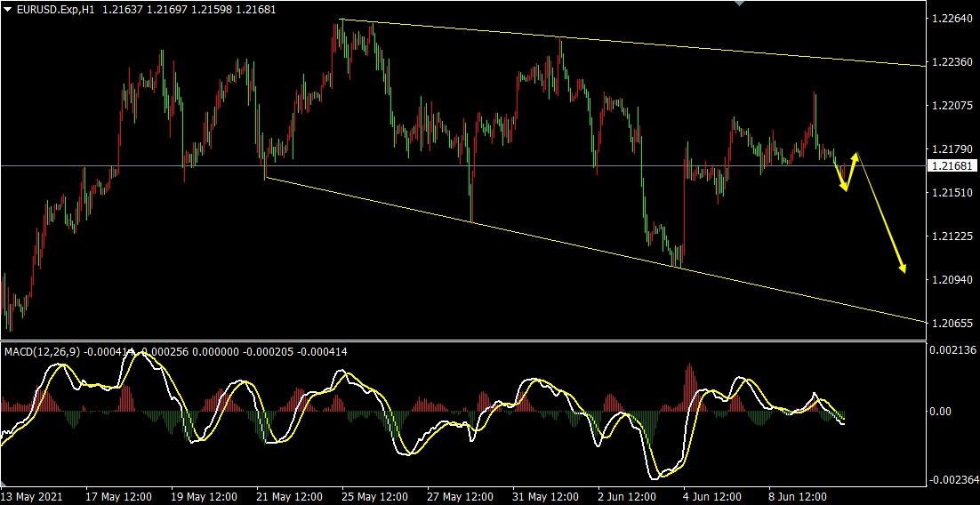Click the triangle arrow before EURUSD.Exp,H1

coord(7,10)
